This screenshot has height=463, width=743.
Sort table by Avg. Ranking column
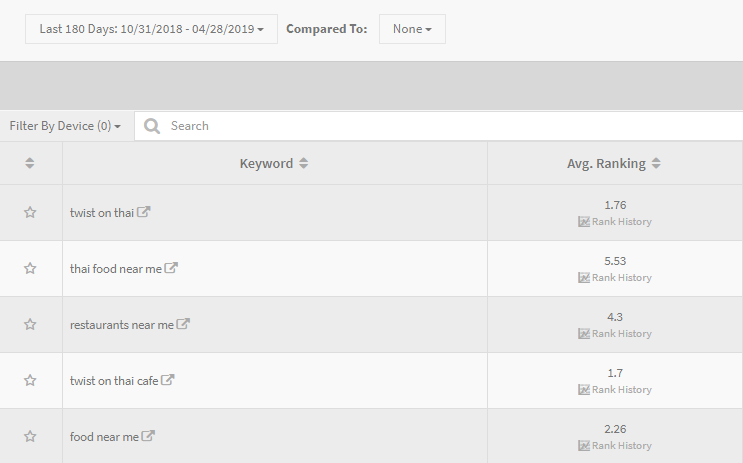pos(614,163)
